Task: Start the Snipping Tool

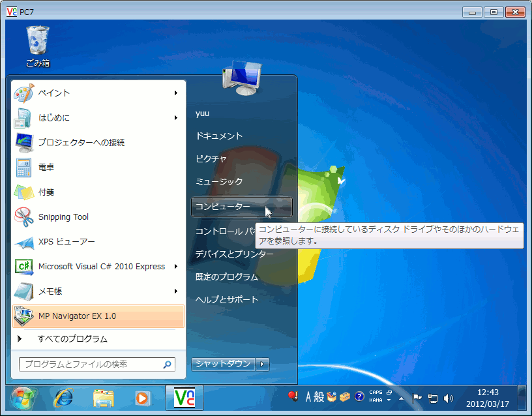Action: click(63, 216)
